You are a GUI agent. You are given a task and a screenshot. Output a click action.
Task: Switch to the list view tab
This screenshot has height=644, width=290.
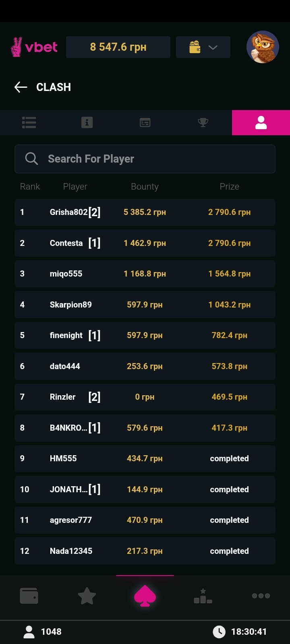(x=29, y=122)
